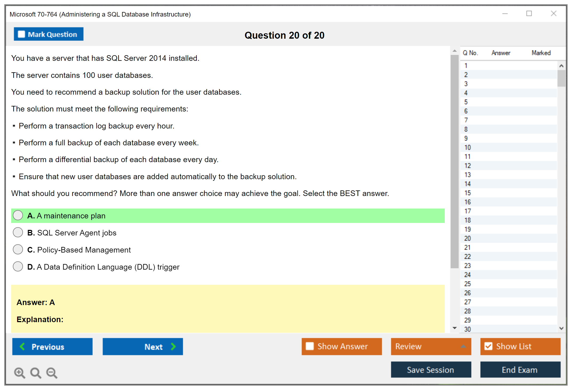Click the zoom in magnifier icon
The width and height of the screenshot is (574, 392).
point(19,373)
